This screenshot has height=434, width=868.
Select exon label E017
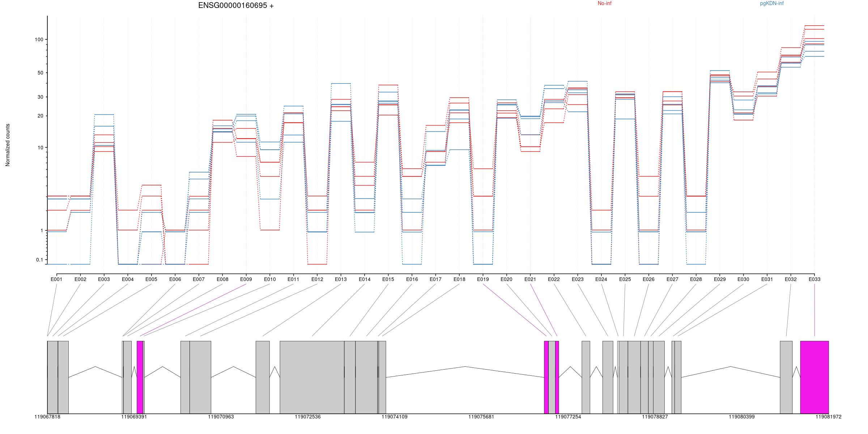[435, 279]
